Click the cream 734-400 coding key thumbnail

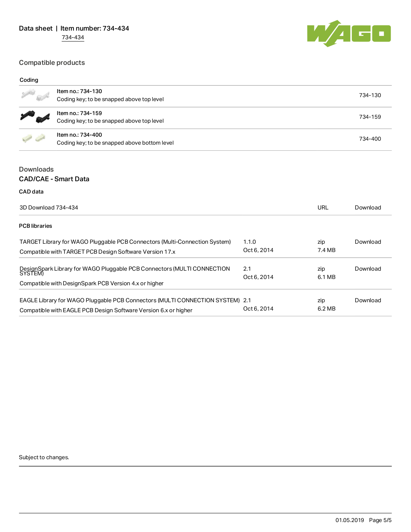pos(34,138)
